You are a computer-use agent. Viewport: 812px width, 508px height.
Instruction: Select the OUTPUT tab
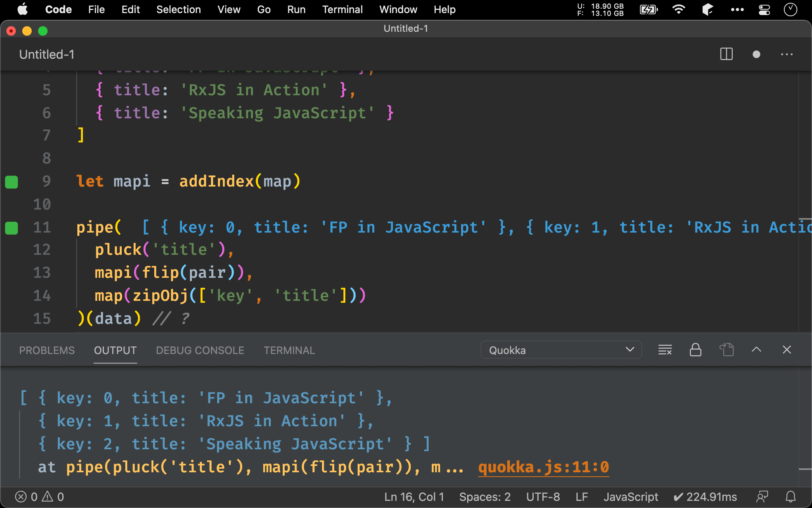pyautogui.click(x=115, y=350)
